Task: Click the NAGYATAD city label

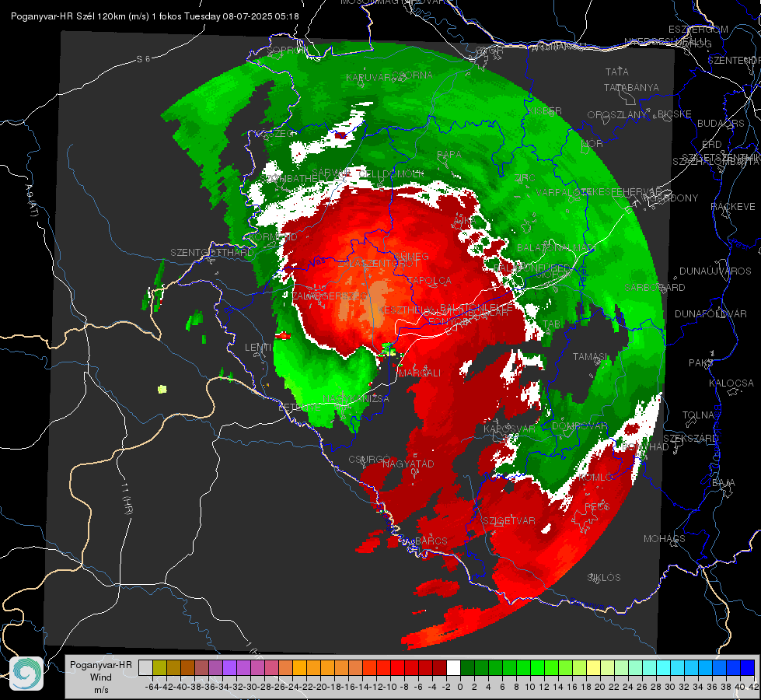Action: point(408,464)
